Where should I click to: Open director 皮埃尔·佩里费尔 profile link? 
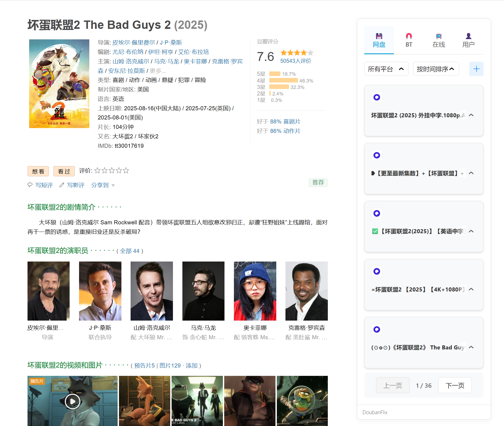[x=134, y=42]
